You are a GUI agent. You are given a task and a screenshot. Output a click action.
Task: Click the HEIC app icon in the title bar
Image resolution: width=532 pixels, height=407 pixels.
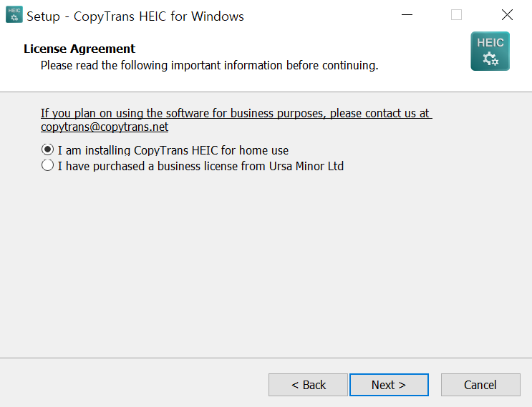click(14, 14)
